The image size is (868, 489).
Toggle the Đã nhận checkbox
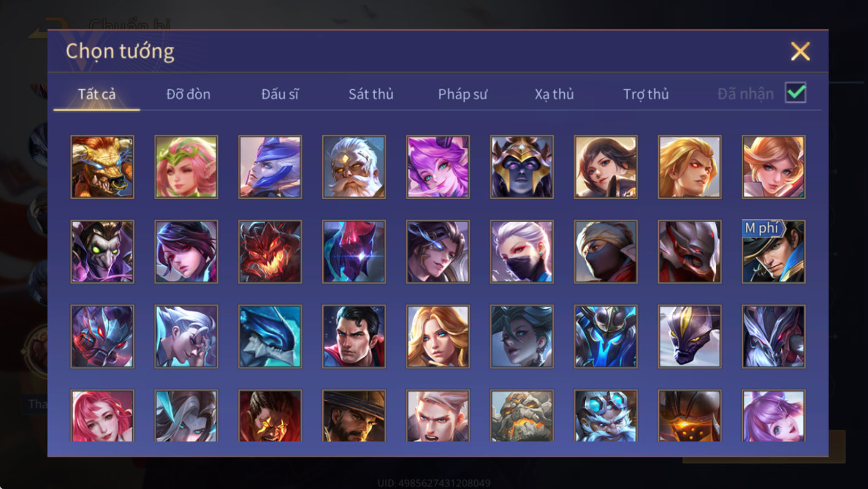(x=796, y=92)
